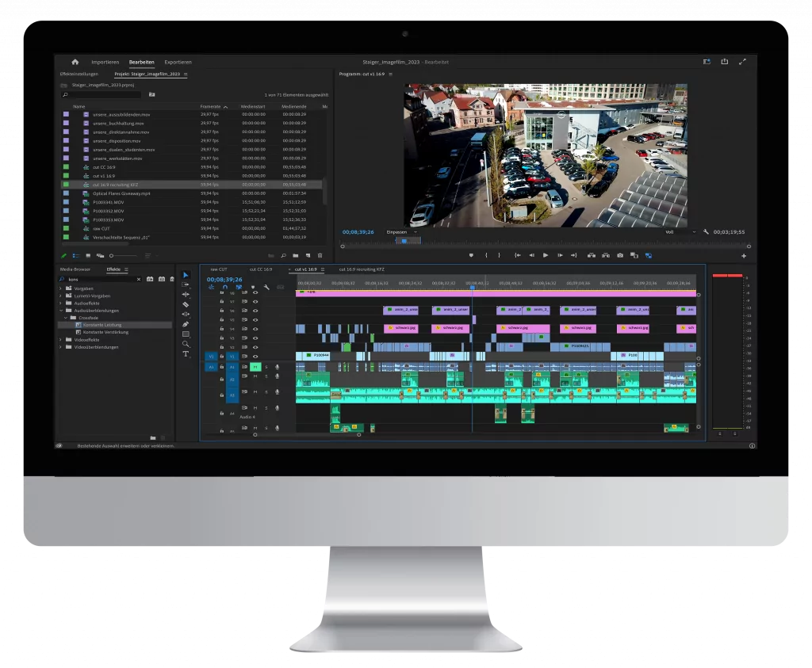This screenshot has width=812, height=668.
Task: Select the Konstante Verstärkung effect
Action: [105, 332]
